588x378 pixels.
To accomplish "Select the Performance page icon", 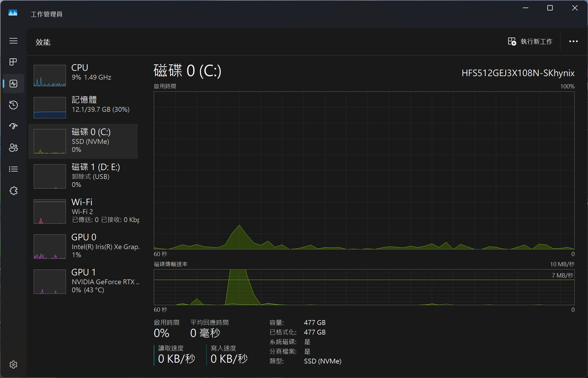I will click(13, 84).
